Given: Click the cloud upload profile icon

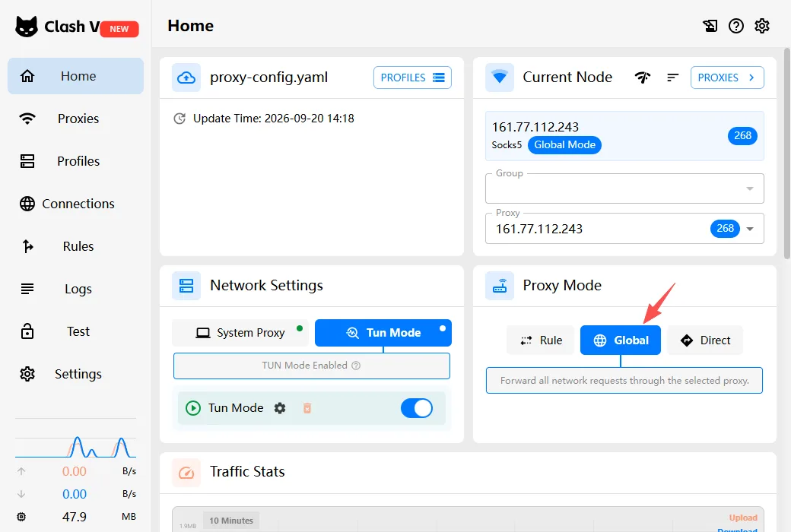Looking at the screenshot, I should pos(186,78).
